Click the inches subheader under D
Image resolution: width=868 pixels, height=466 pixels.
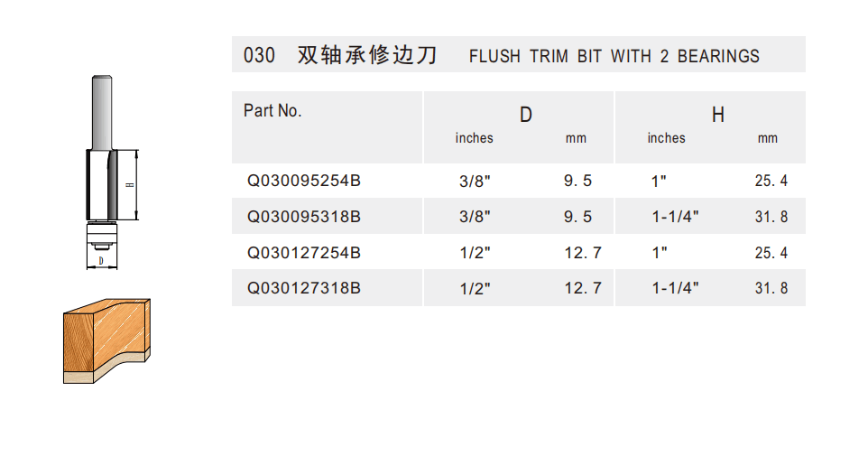[475, 138]
